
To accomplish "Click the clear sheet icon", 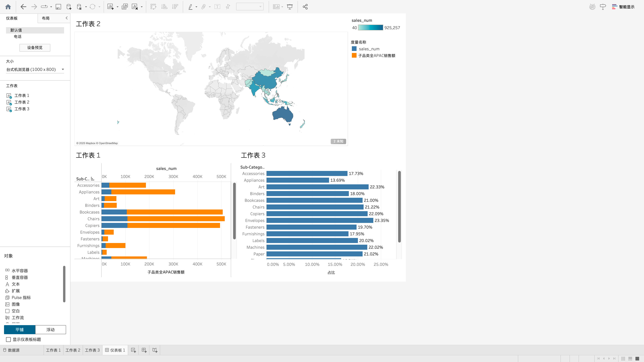I will tap(135, 7).
